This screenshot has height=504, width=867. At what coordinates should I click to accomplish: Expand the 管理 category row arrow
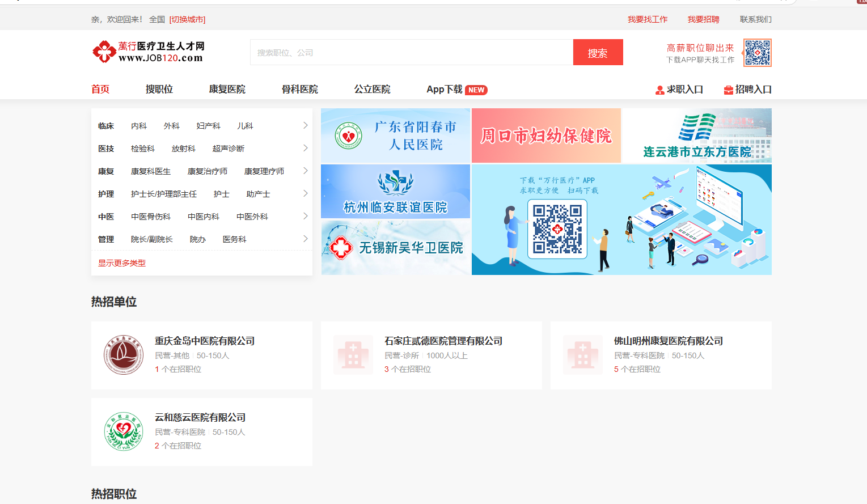click(305, 239)
